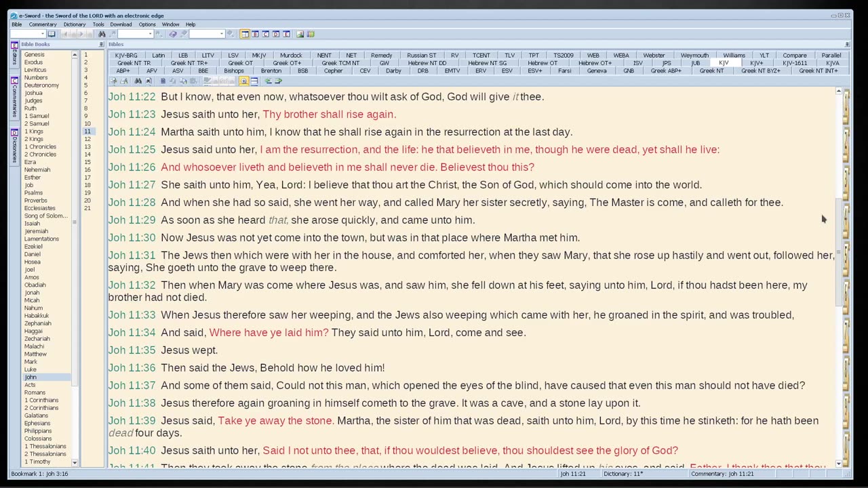Show the Commentary window with C icon
The image size is (868, 488).
266,34
